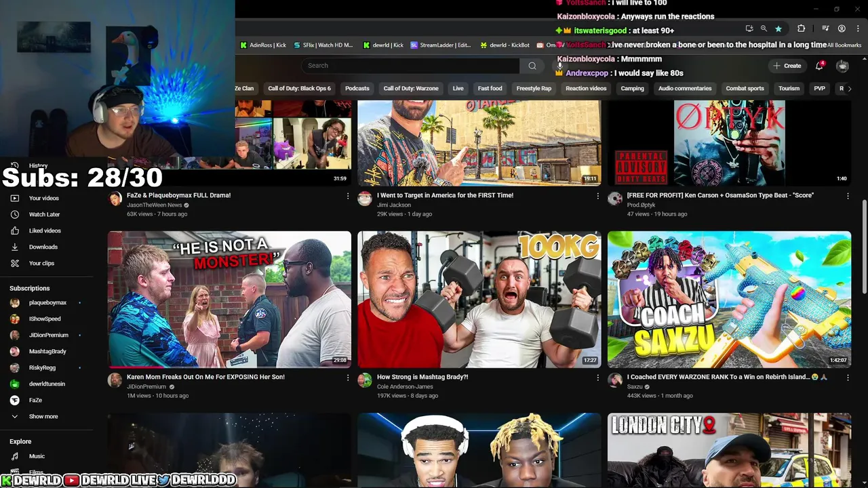This screenshot has width=868, height=488.
Task: Click Prod.Øptyk channel avatar
Action: 615,199
